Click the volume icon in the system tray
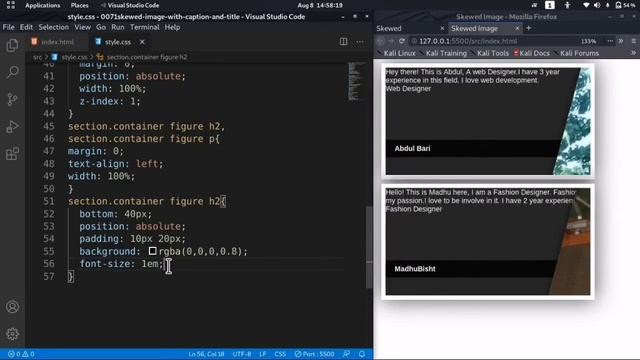The image size is (640, 360). [x=597, y=5]
